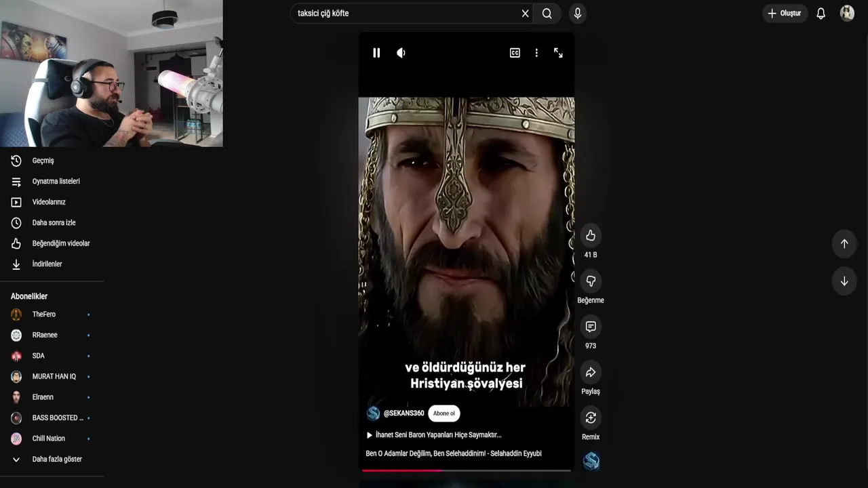868x488 pixels.
Task: Click the Short title Ben O Adamlar Değilim
Action: (x=454, y=453)
